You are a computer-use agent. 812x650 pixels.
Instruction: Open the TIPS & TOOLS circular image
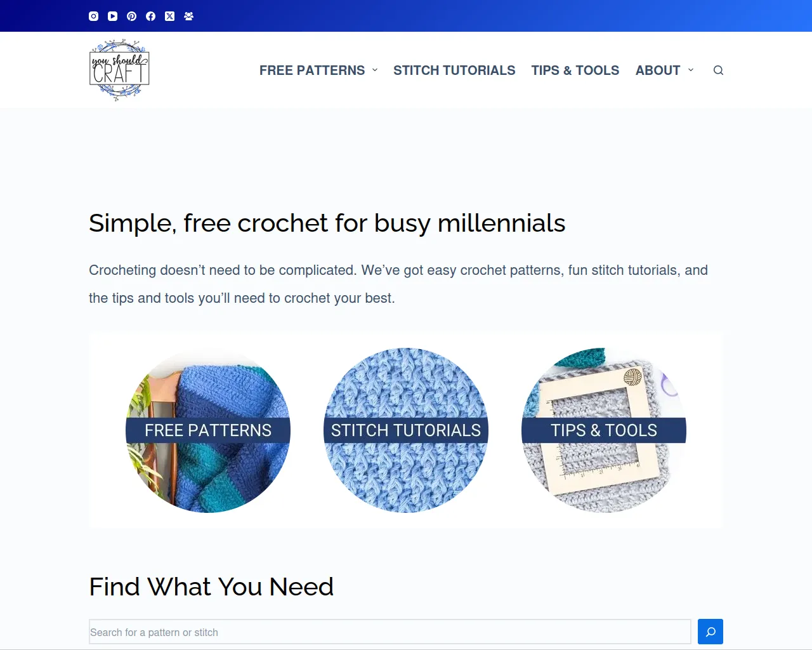603,430
